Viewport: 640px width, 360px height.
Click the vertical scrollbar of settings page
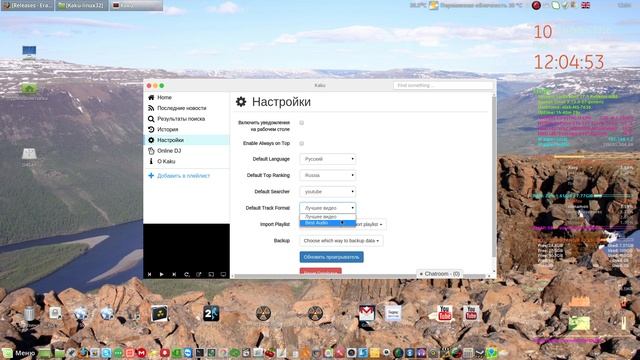click(x=494, y=176)
